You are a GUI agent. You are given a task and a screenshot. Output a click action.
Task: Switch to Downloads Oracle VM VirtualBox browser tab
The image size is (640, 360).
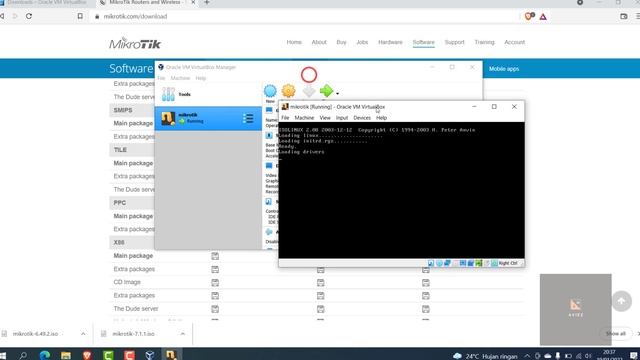coord(46,3)
